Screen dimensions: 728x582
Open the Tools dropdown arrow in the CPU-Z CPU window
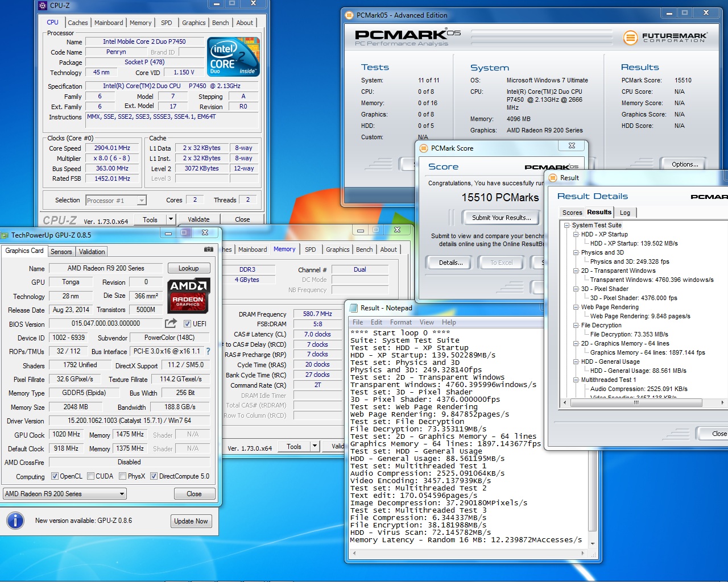[171, 219]
